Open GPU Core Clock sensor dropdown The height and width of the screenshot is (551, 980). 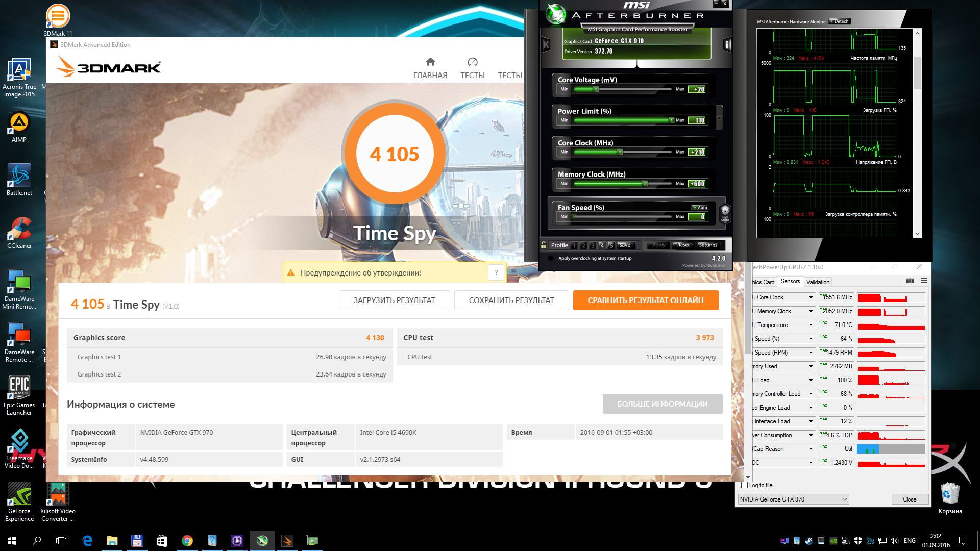810,297
